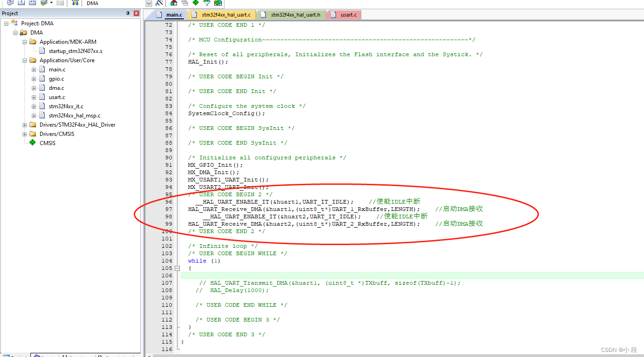Select startup_stm32f407xx.s in project tree
This screenshot has width=644, height=357.
(x=76, y=51)
